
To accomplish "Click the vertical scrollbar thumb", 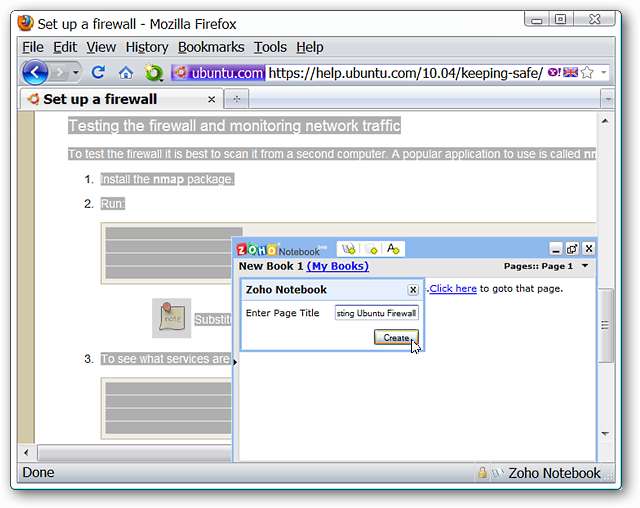I will [605, 325].
